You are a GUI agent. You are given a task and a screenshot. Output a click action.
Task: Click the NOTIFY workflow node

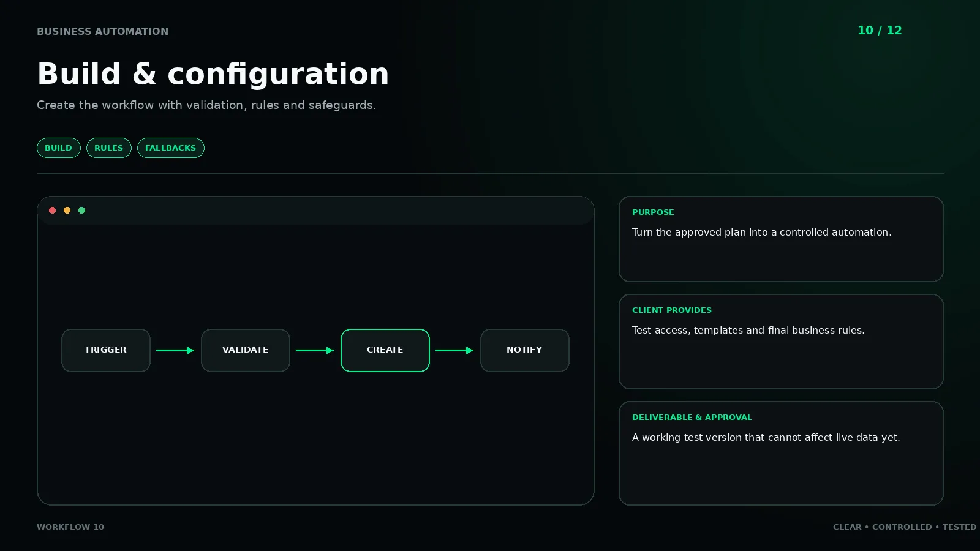(525, 350)
